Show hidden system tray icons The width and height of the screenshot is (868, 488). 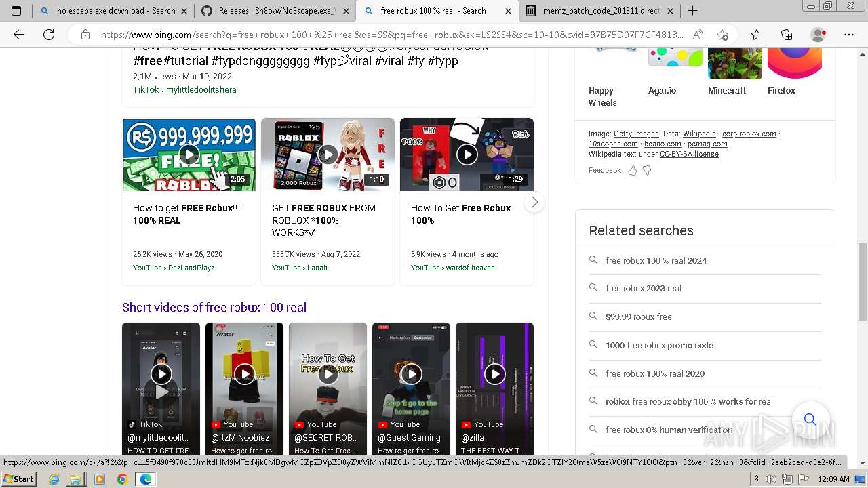point(757,479)
